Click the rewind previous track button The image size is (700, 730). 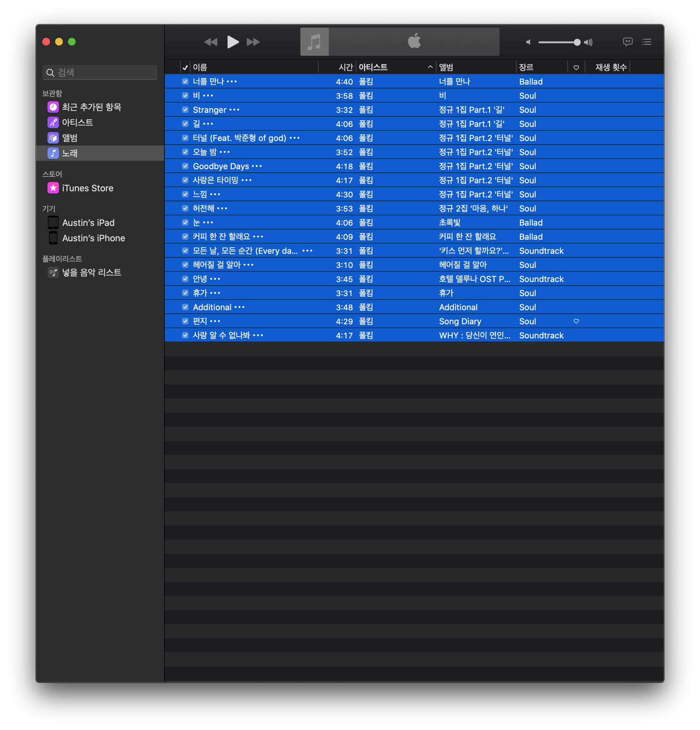[x=211, y=42]
